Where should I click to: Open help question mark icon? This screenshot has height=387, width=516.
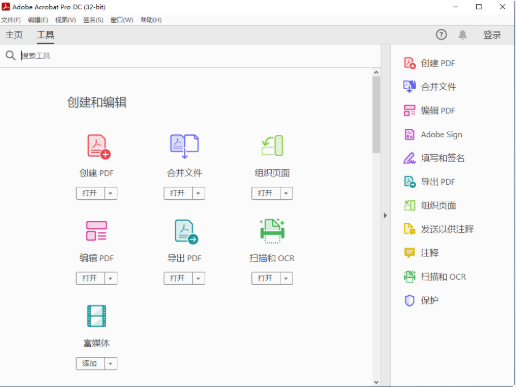coord(441,34)
